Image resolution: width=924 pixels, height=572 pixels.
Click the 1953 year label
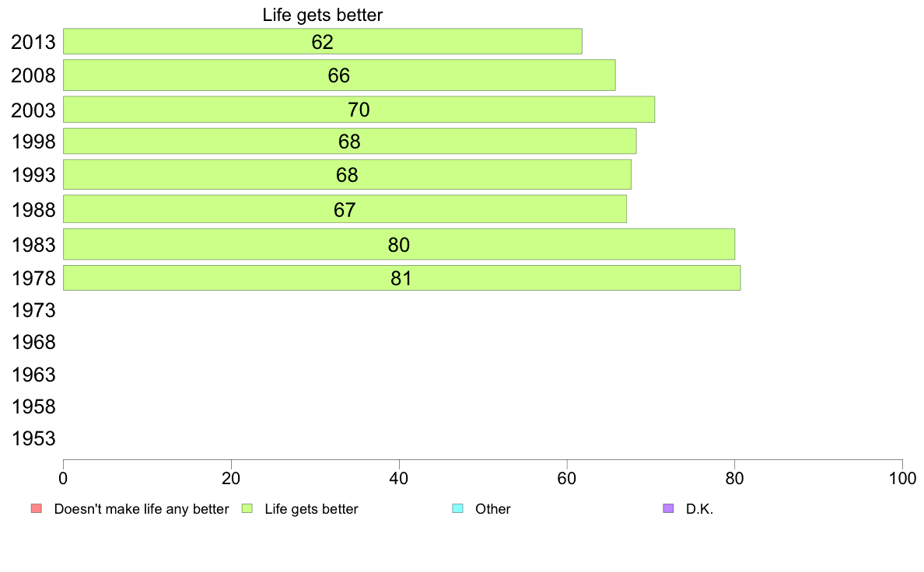pos(33,439)
